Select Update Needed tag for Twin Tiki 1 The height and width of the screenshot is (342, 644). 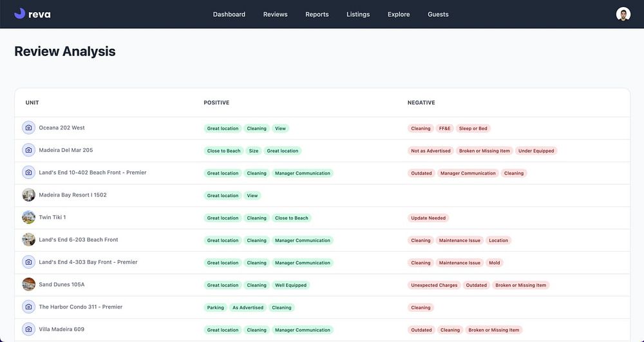click(428, 218)
